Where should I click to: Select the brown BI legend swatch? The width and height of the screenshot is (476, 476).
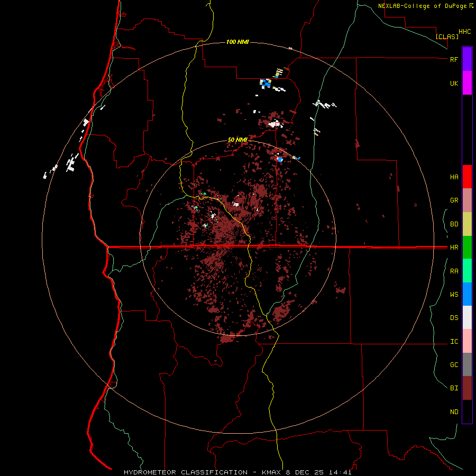[x=467, y=388]
